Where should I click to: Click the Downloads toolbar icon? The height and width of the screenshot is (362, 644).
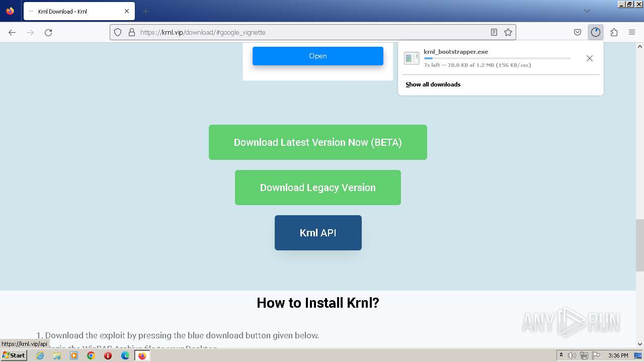596,32
